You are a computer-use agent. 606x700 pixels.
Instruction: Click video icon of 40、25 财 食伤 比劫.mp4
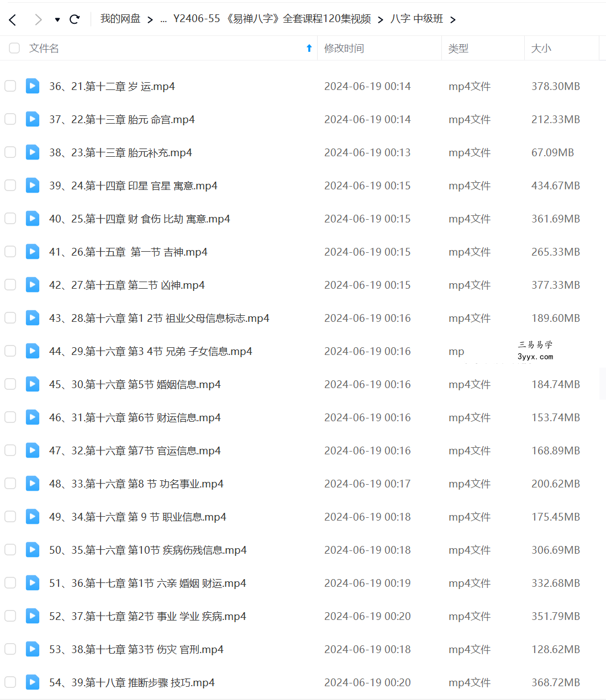[x=33, y=219]
